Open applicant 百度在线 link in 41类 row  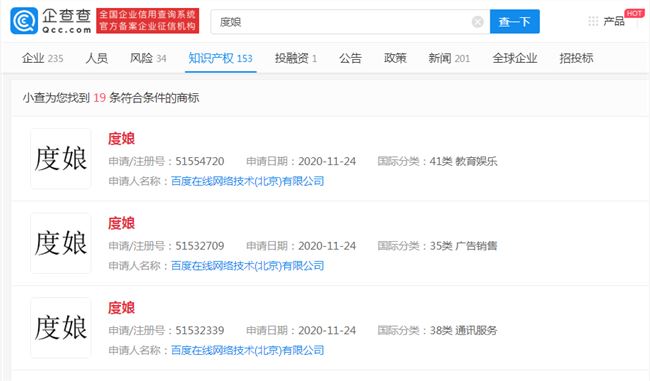click(x=247, y=181)
